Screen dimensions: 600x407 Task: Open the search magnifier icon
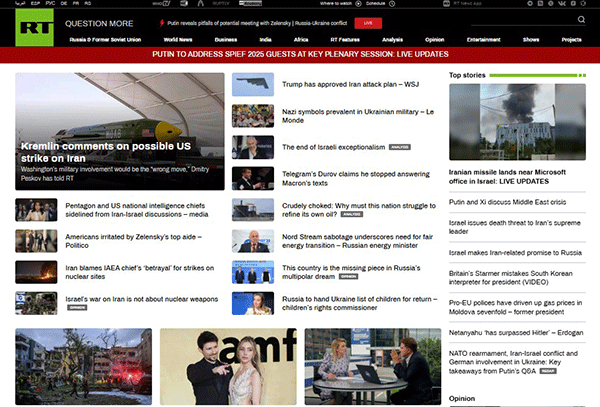click(581, 20)
